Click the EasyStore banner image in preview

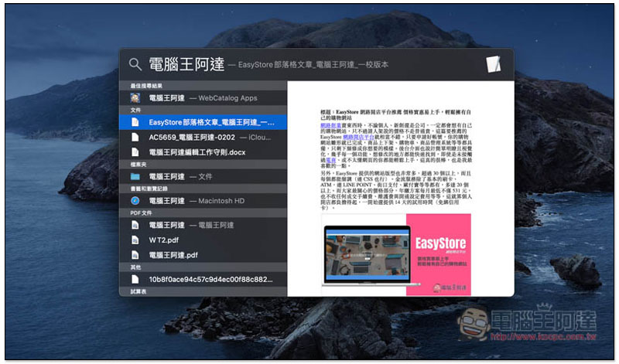click(x=396, y=255)
